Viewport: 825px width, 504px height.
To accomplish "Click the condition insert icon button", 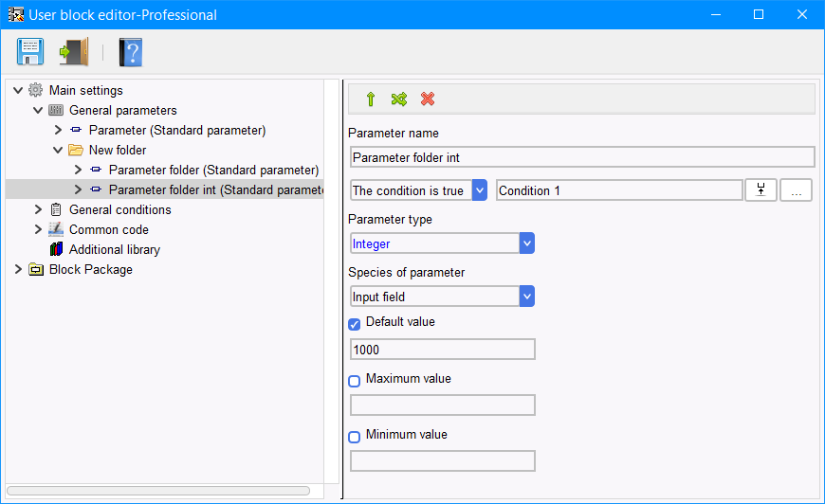I will (761, 190).
